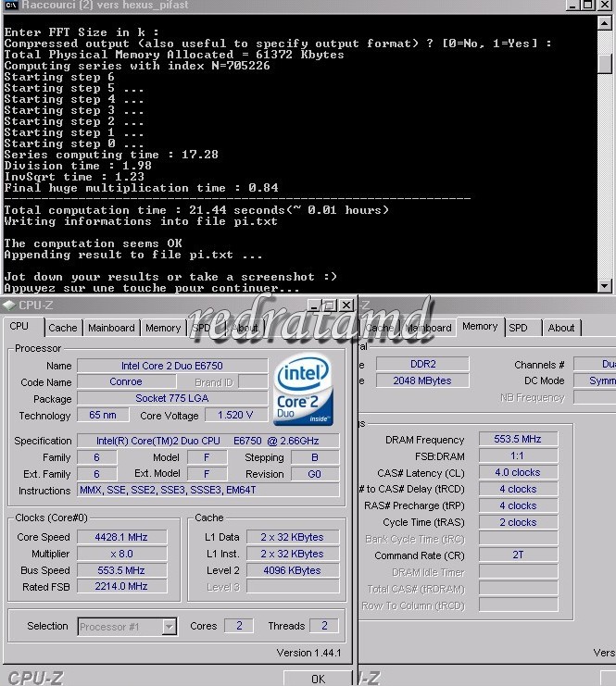Click the DRAM Frequency value 553.5 MHz

click(x=519, y=439)
